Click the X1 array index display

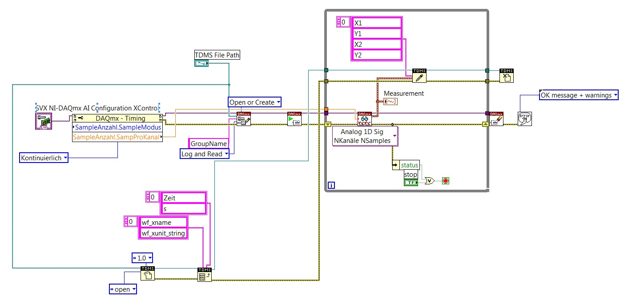(x=343, y=22)
